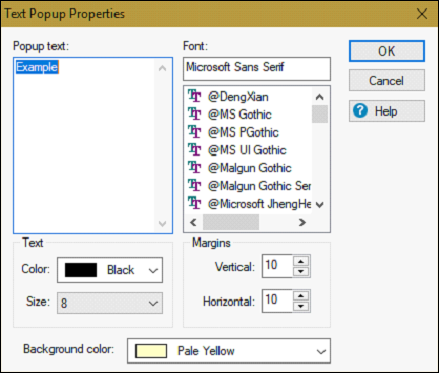
Task: Increase the Horizontal margin value
Action: pos(301,296)
